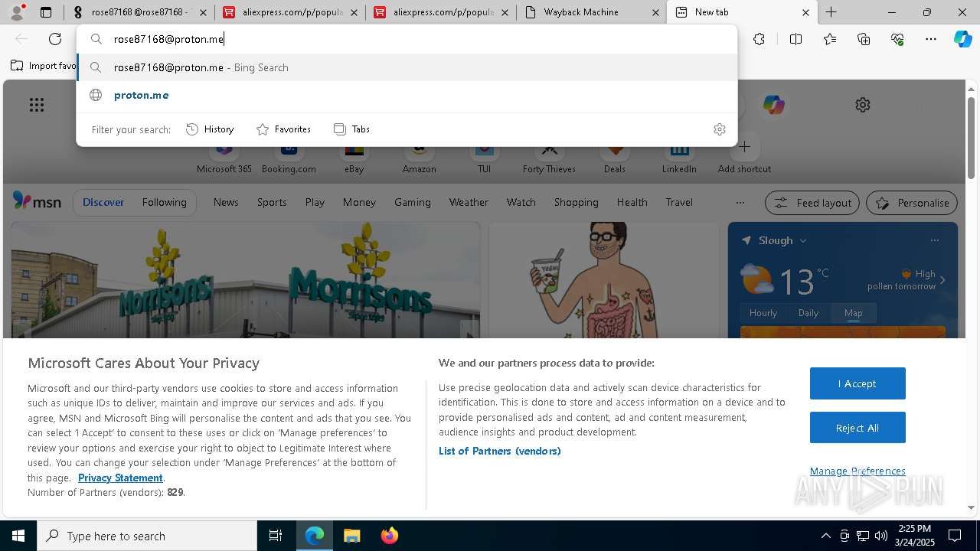Select the Following feed tab
Viewport: 980px width, 551px height.
(164, 202)
